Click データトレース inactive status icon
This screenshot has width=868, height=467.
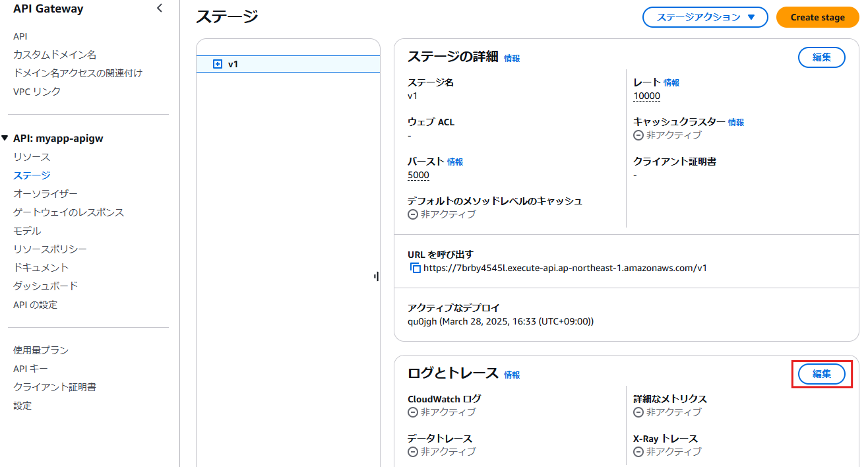pos(413,452)
